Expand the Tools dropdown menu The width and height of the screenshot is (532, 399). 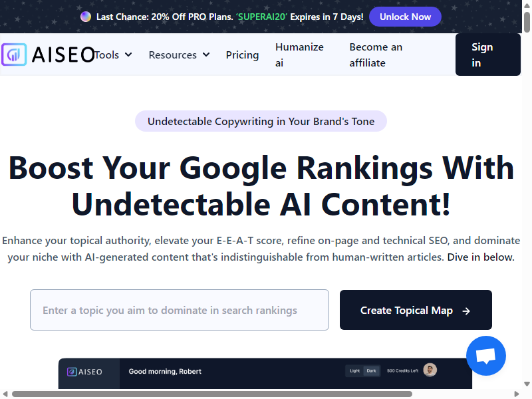pos(113,55)
